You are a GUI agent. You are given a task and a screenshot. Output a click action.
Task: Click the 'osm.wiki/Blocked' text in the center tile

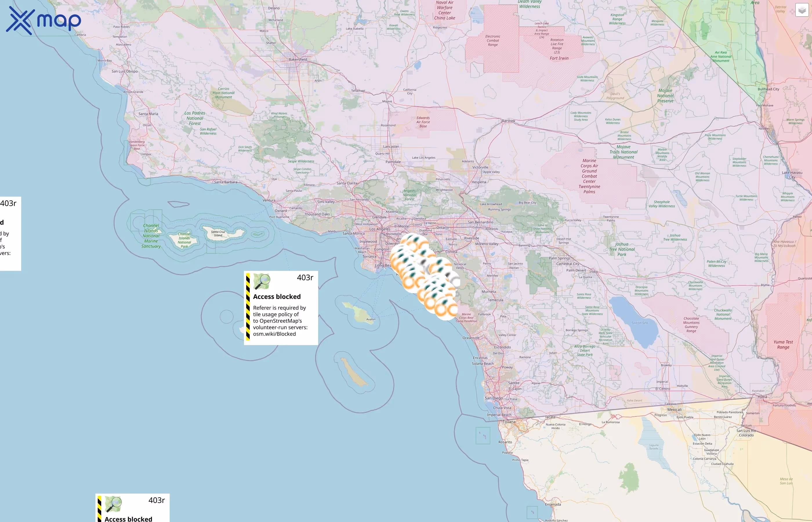tap(274, 334)
